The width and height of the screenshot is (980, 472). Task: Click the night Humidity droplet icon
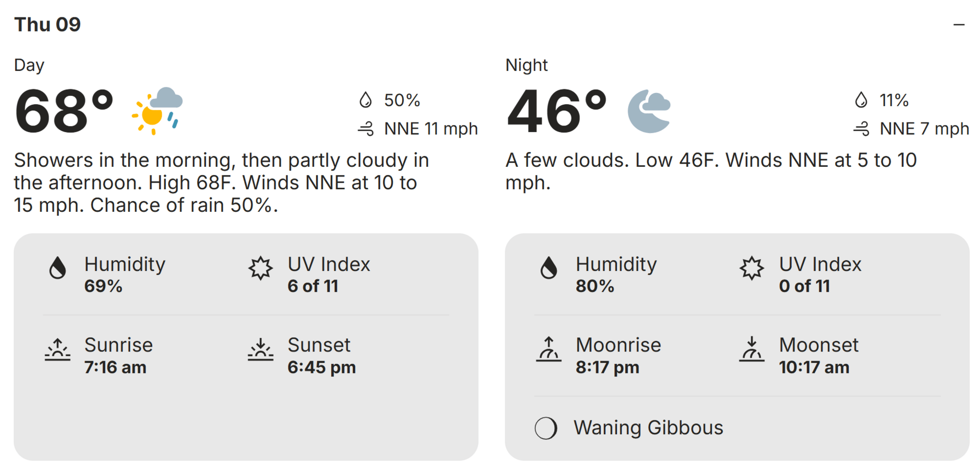549,268
